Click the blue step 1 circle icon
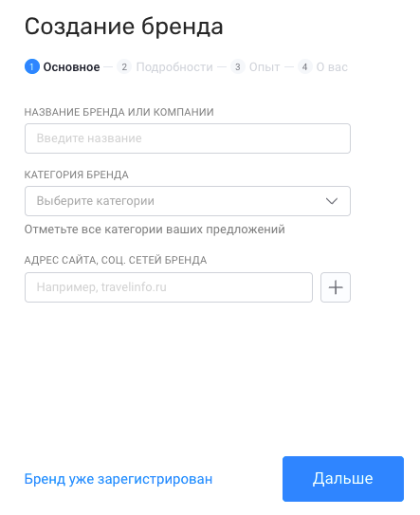The image size is (420, 515). [x=32, y=66]
